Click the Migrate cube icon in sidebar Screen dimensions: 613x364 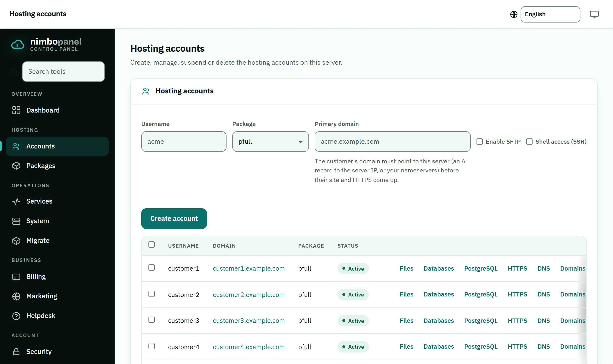click(x=16, y=241)
